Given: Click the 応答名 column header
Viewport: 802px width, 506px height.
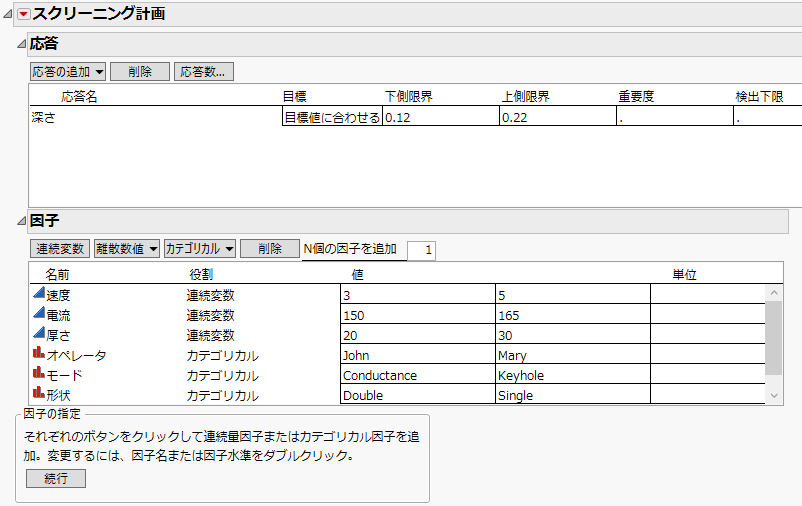Looking at the screenshot, I should point(79,96).
